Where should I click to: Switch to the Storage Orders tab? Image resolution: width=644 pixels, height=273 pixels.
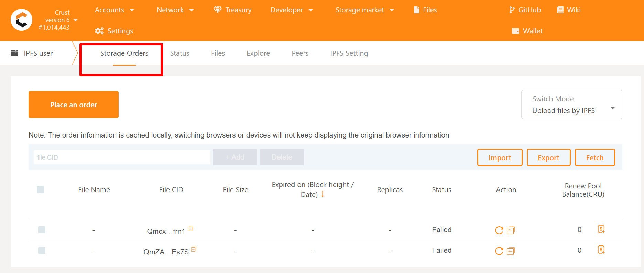coord(124,53)
